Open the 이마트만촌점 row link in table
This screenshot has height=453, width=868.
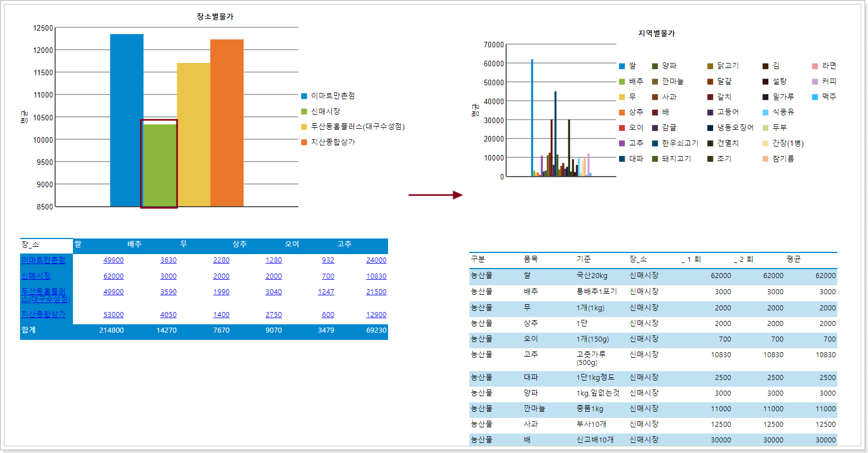(x=43, y=260)
